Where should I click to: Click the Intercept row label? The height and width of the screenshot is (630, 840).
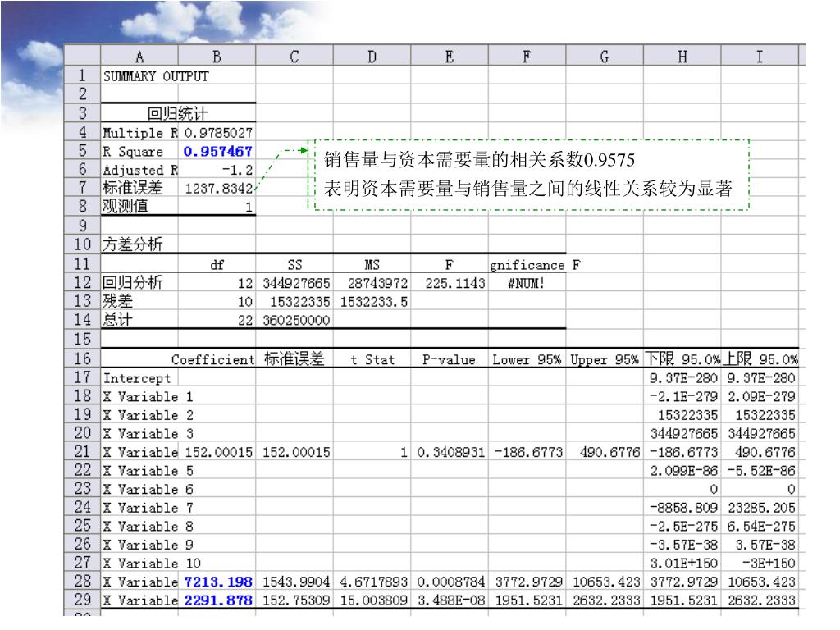(x=139, y=378)
